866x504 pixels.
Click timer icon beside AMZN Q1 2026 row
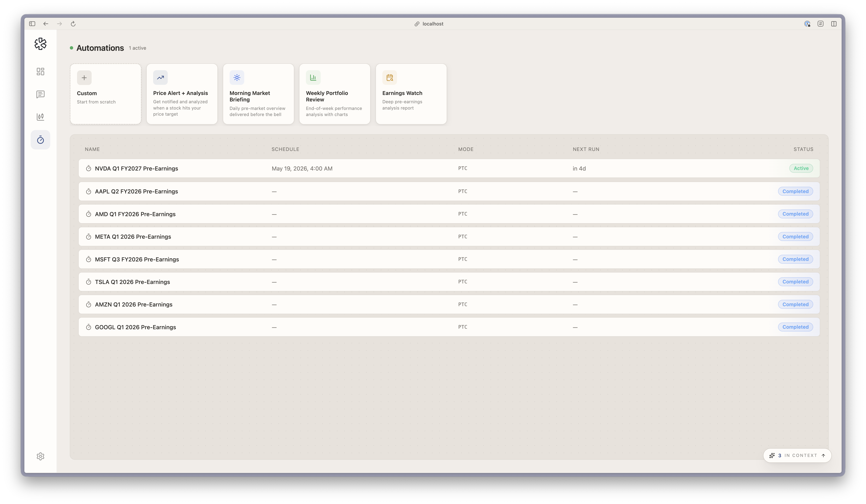[89, 305]
